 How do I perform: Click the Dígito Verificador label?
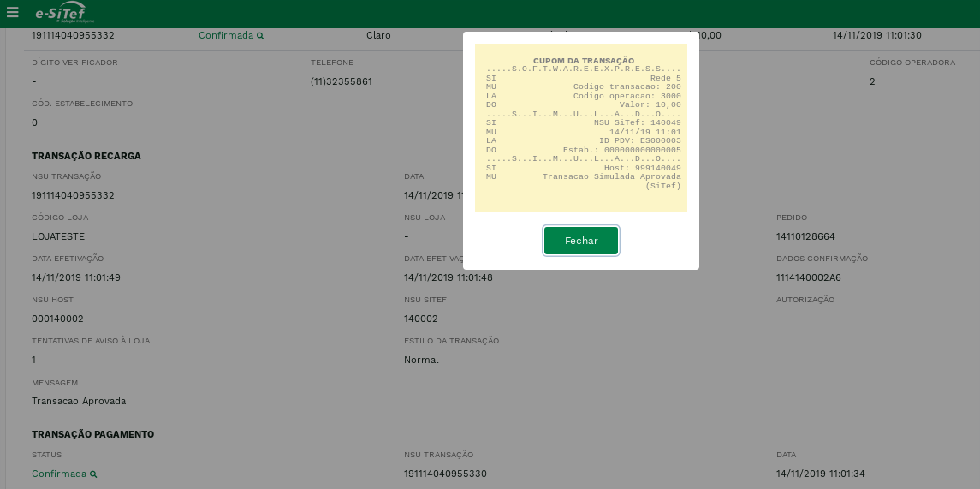click(x=74, y=63)
